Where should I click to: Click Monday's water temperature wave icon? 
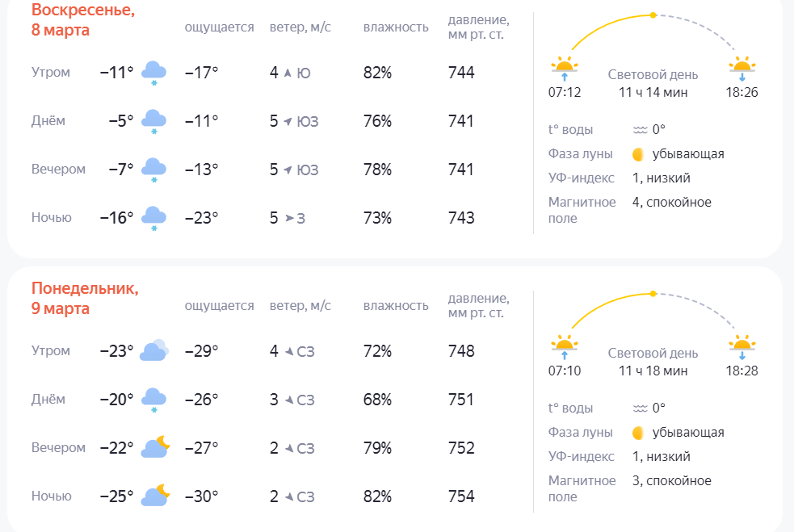pos(640,408)
